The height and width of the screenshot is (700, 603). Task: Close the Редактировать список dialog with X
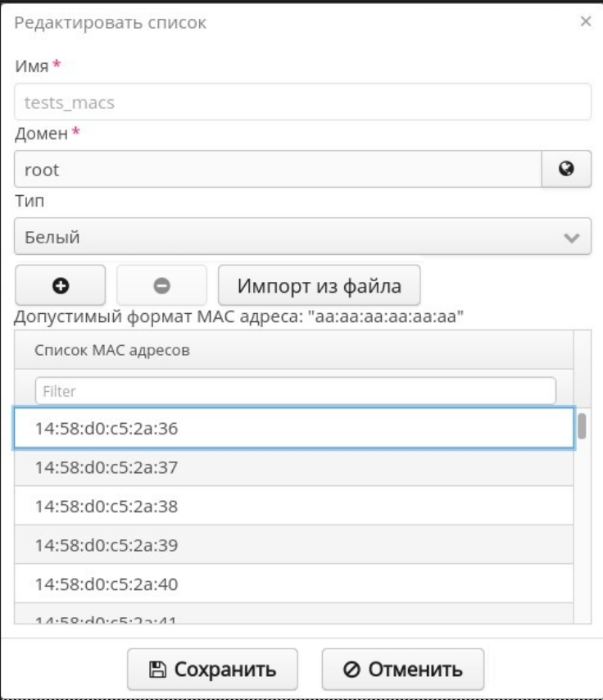click(585, 22)
